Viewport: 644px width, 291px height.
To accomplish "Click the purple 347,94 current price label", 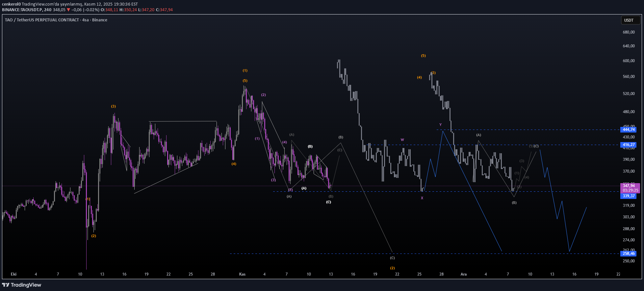I will point(629,186).
